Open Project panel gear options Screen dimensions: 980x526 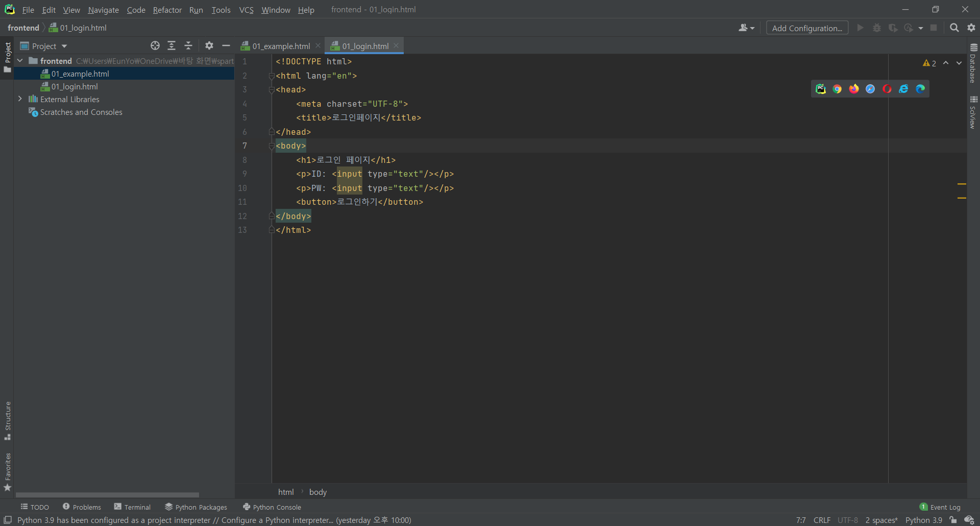pos(209,46)
